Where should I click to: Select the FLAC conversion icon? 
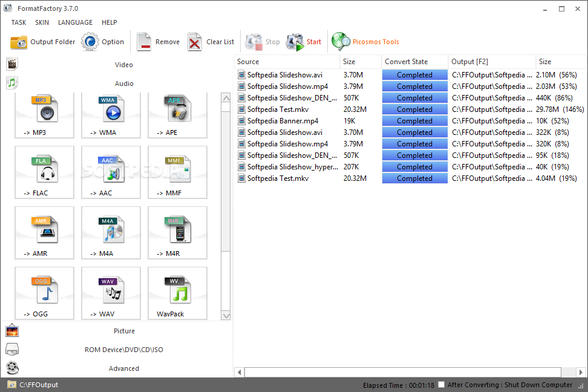coord(44,172)
